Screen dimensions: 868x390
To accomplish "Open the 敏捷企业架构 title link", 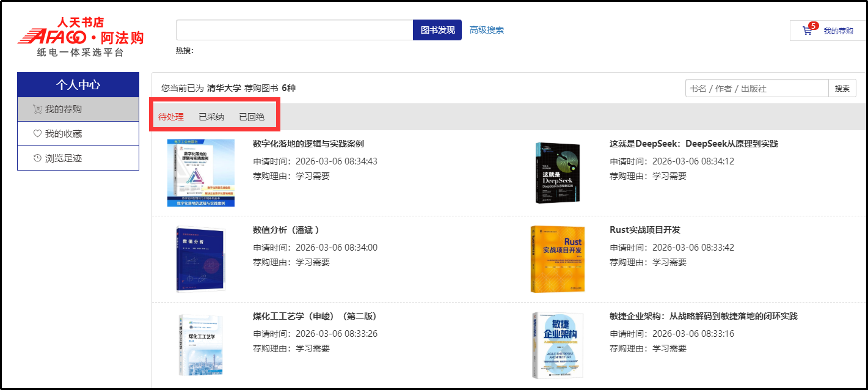I will (704, 316).
